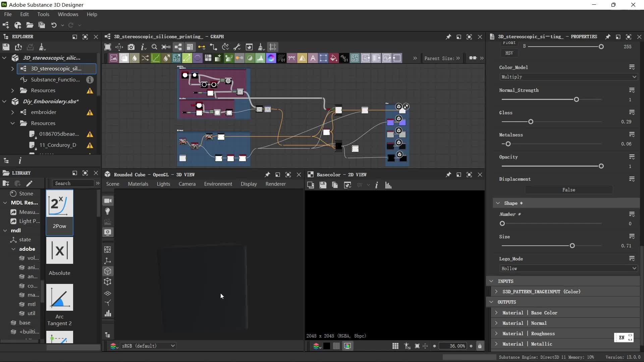Click the Library search field
The height and width of the screenshot is (362, 644).
[73, 183]
